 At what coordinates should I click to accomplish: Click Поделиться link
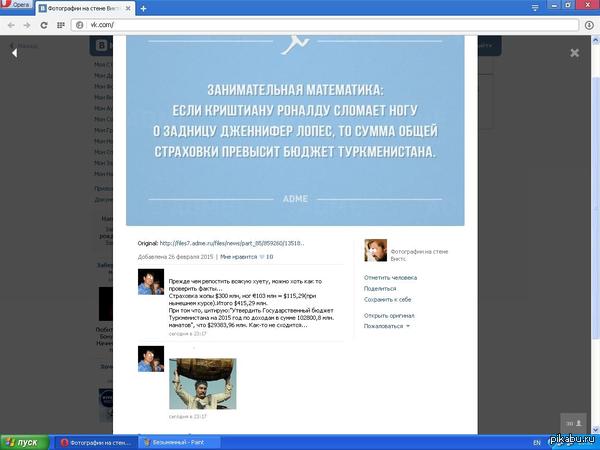(x=380, y=289)
